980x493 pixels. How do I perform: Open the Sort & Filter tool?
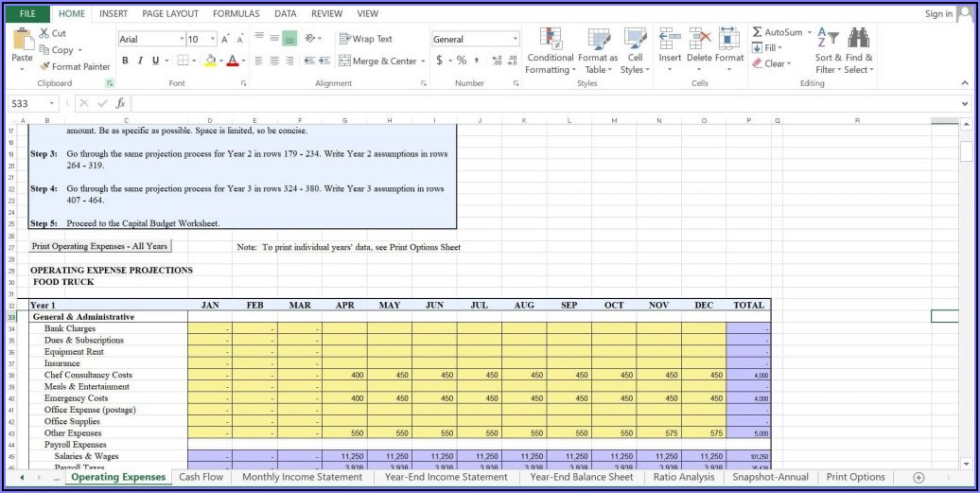coord(826,39)
